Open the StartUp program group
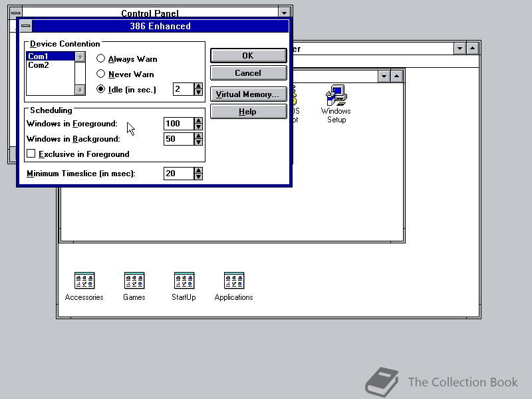532x399 pixels. [x=184, y=287]
